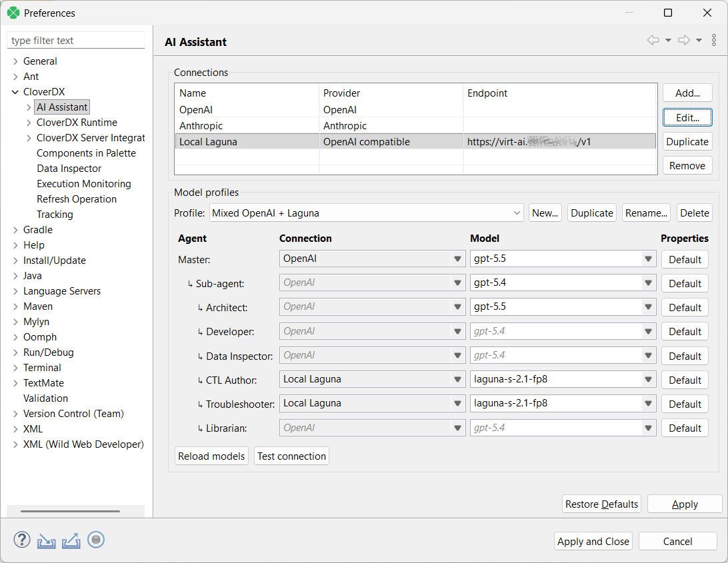Remove the selected connection
The image size is (728, 563).
[687, 166]
